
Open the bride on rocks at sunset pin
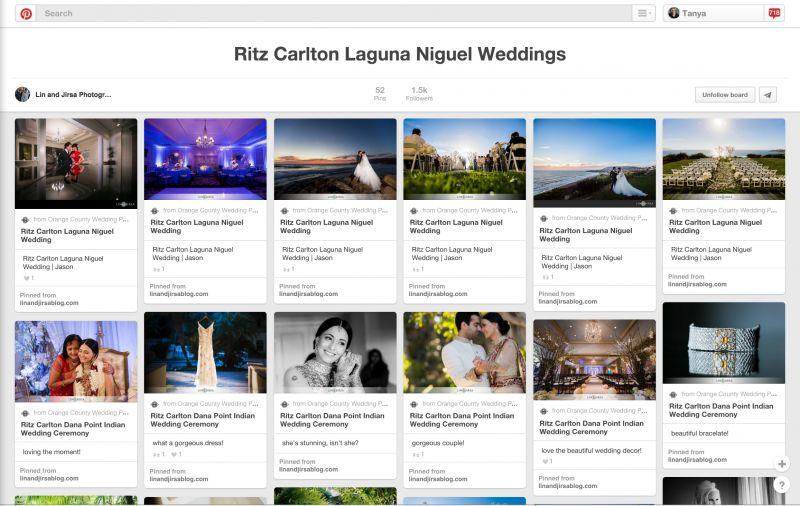[335, 159]
